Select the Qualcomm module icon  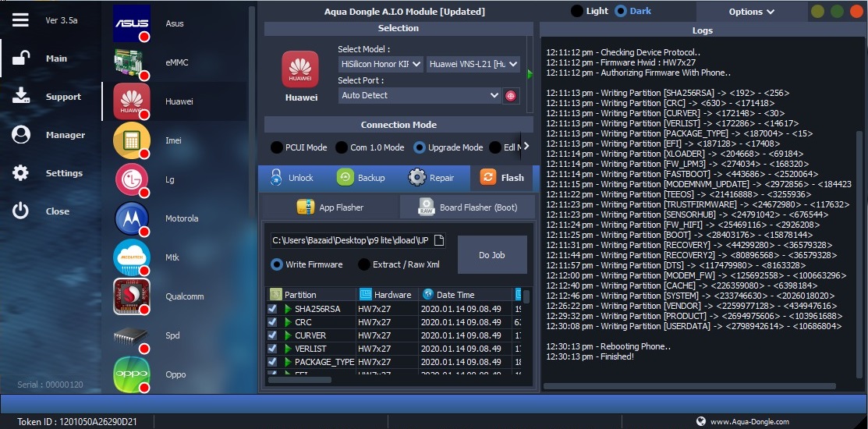(x=132, y=296)
